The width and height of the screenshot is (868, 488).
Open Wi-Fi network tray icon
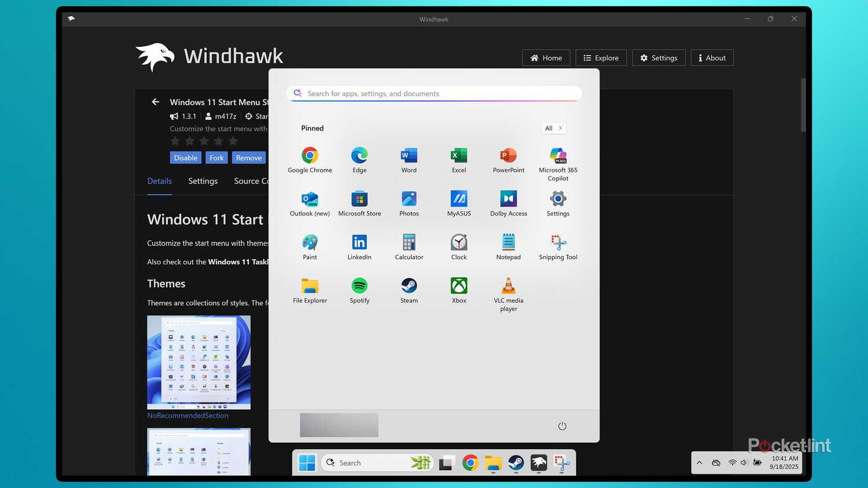(x=733, y=463)
